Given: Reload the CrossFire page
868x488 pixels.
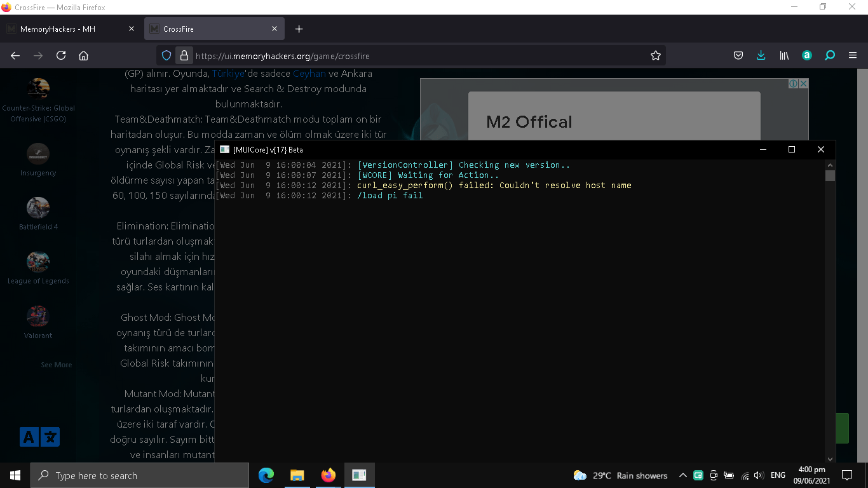Looking at the screenshot, I should tap(61, 56).
